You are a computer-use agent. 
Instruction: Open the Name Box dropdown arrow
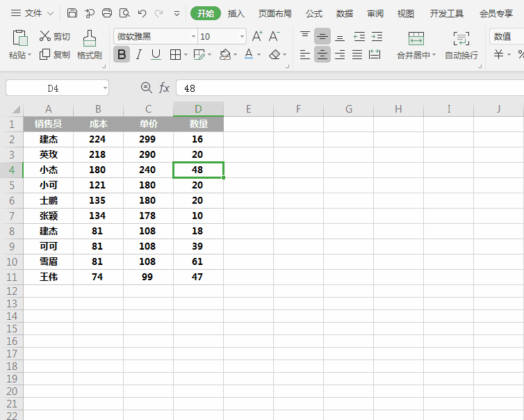105,88
